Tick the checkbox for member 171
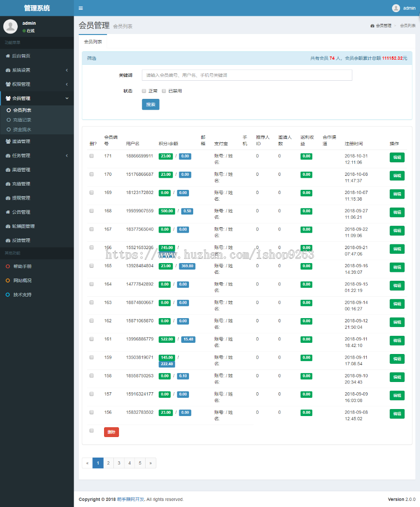This screenshot has width=420, height=507. pos(91,156)
